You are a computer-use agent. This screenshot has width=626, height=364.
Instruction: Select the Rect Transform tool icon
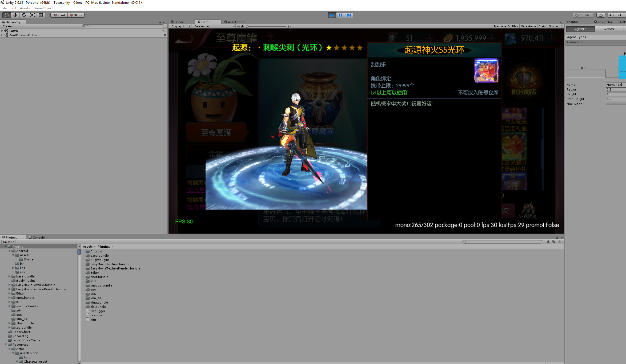[x=41, y=15]
